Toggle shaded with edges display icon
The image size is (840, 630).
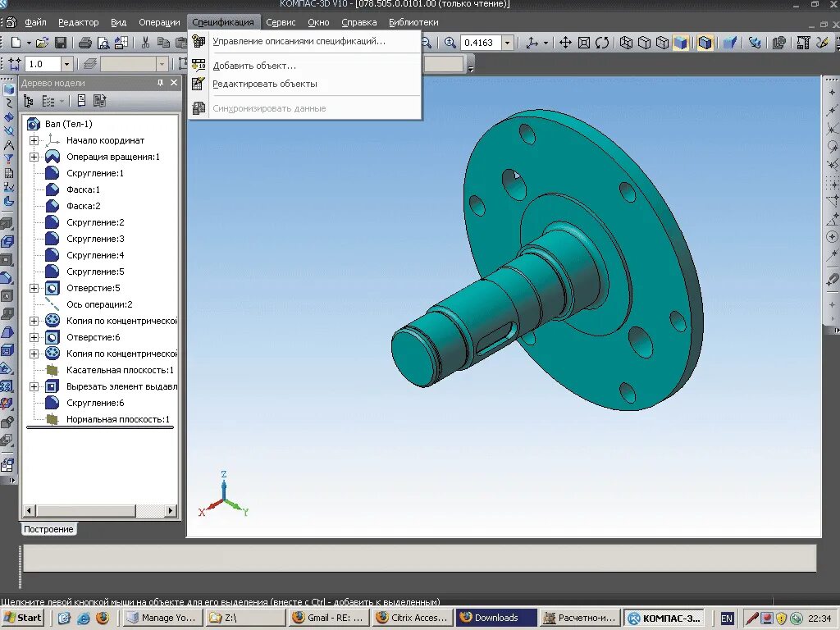705,43
